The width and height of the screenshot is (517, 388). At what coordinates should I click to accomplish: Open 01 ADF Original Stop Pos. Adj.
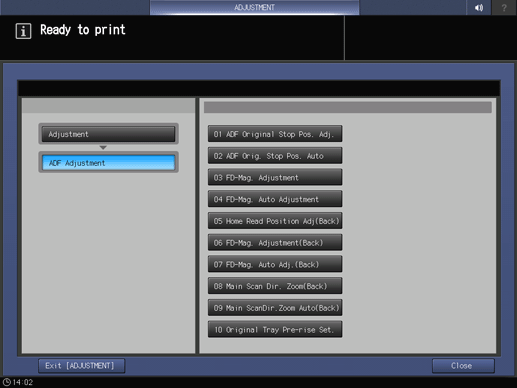click(275, 134)
